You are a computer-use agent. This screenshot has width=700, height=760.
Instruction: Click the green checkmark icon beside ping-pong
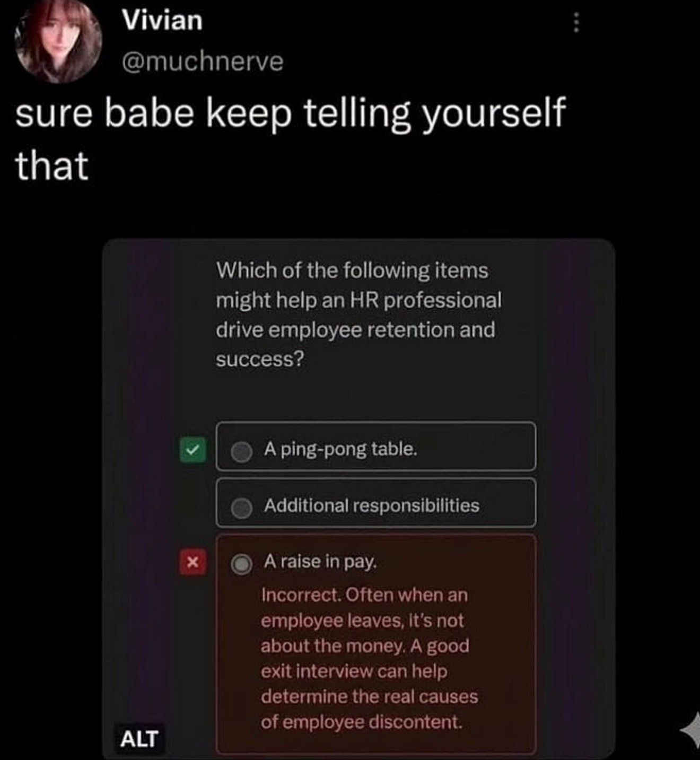(192, 450)
